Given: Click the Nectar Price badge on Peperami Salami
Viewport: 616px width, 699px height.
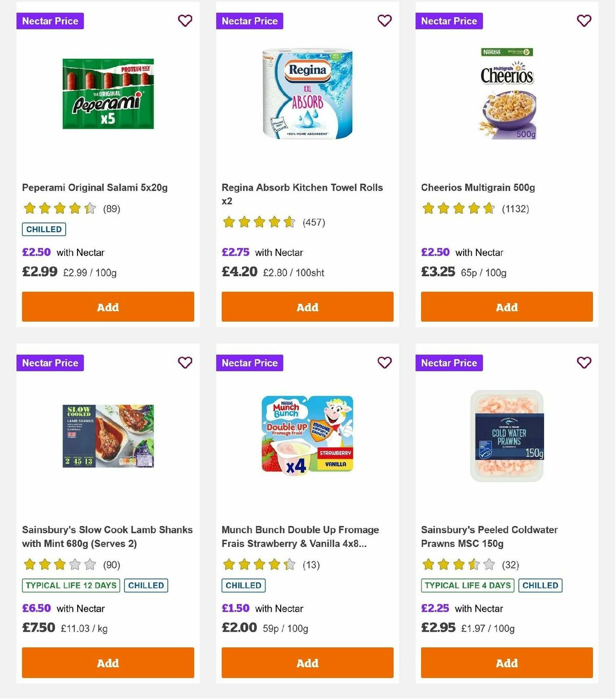Looking at the screenshot, I should tap(50, 21).
